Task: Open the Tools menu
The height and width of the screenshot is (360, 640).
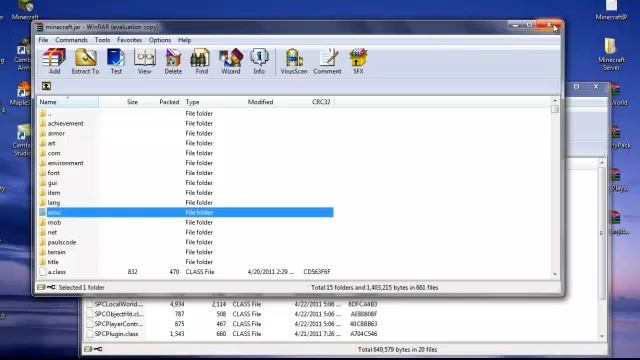Action: [102, 40]
